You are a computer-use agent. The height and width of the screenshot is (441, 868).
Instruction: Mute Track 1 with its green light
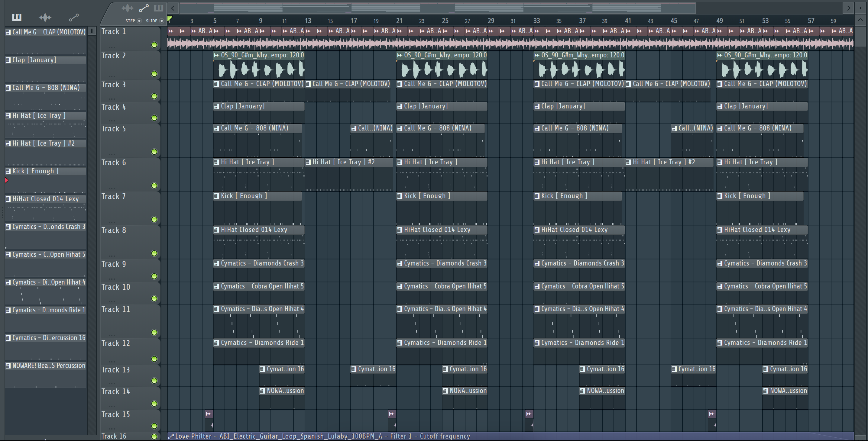click(x=154, y=45)
